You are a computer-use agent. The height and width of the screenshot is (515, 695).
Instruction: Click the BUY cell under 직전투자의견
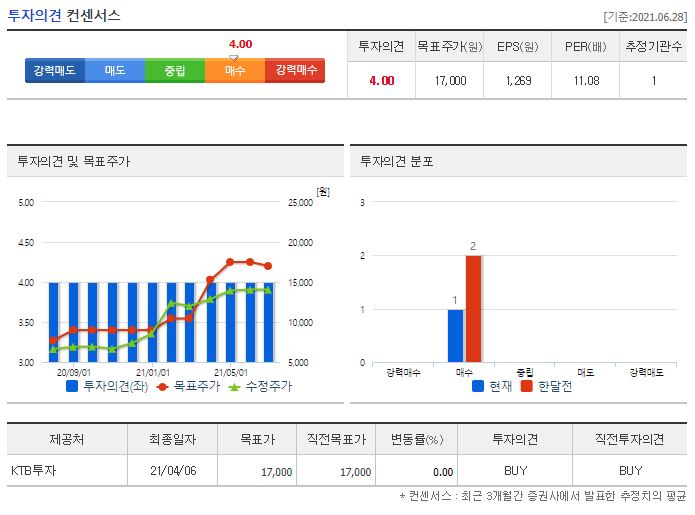click(x=630, y=470)
